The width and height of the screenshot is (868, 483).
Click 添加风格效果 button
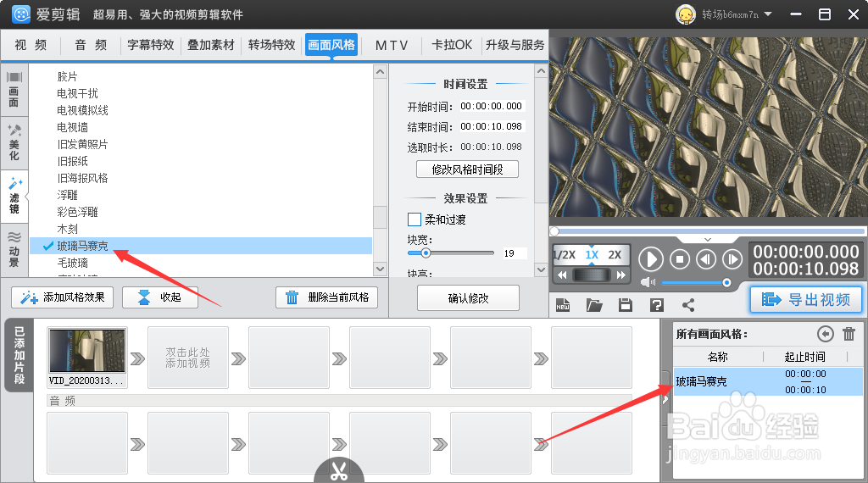click(63, 297)
